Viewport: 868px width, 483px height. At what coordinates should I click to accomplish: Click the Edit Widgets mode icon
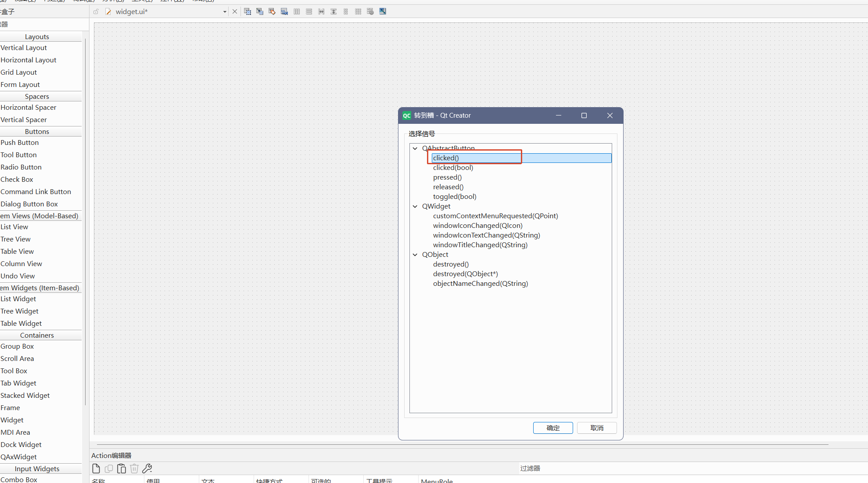pyautogui.click(x=247, y=11)
